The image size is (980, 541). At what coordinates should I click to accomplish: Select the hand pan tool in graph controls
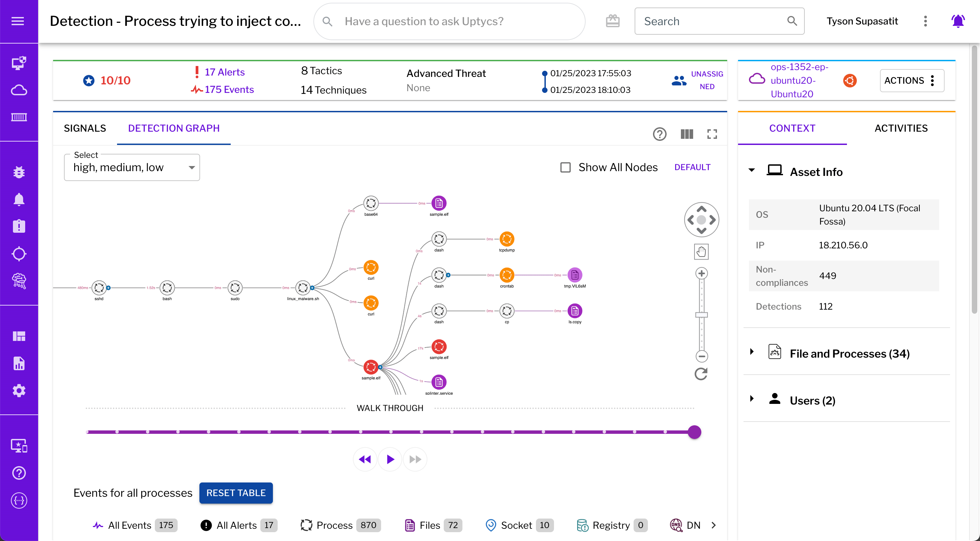(x=701, y=251)
